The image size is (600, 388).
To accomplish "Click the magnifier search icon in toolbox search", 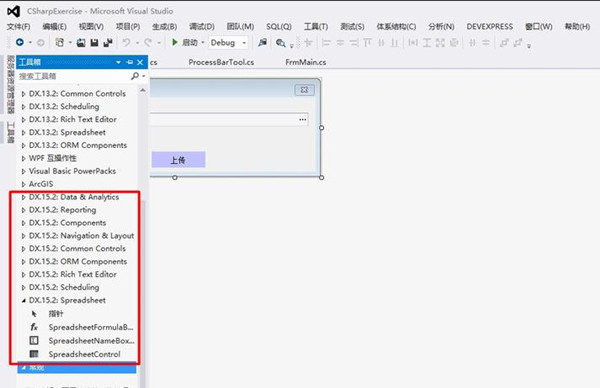I will pyautogui.click(x=135, y=76).
